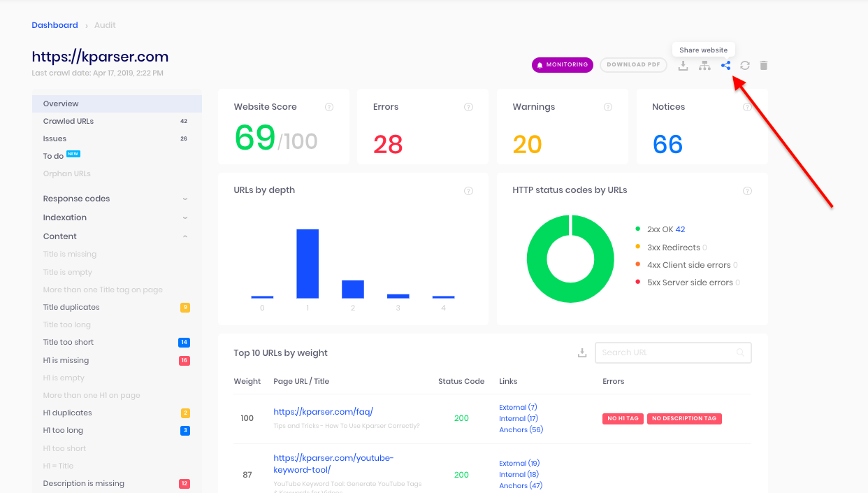Click the export download icon in header
This screenshot has width=868, height=493.
click(683, 65)
